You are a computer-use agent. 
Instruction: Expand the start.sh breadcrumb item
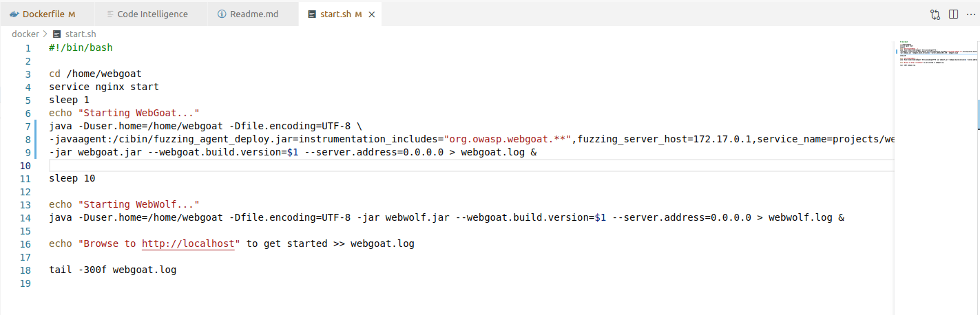(x=81, y=34)
